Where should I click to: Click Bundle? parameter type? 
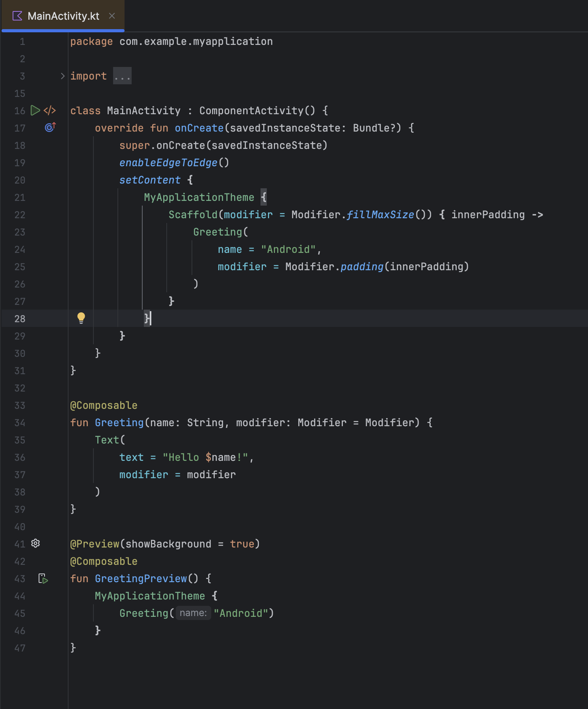[374, 128]
